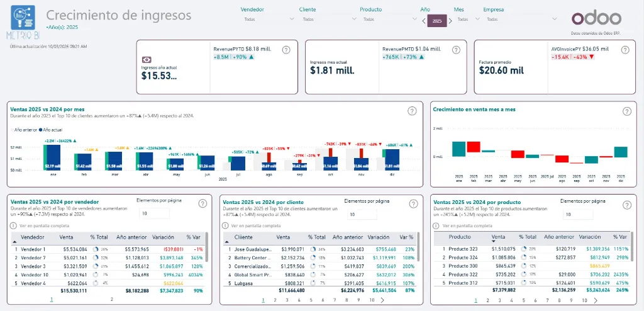Screen dimensions: 644x311
Task: Select the dic bar in monthly sales chart
Action: [392, 160]
